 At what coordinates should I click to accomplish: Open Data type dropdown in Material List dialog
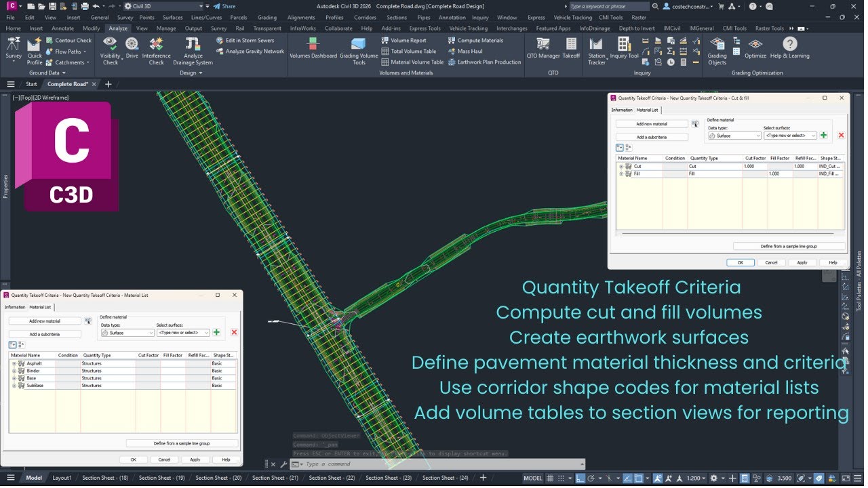[127, 333]
